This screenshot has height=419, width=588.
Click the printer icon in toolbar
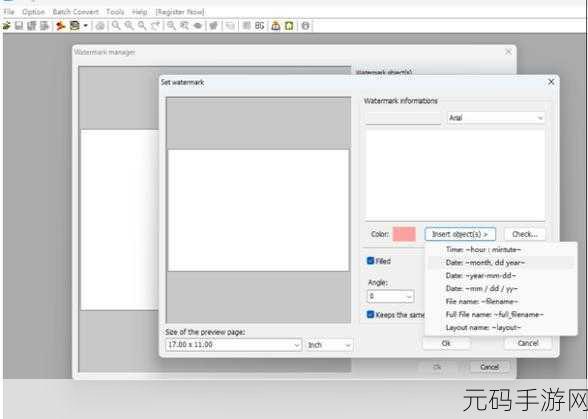pos(75,26)
